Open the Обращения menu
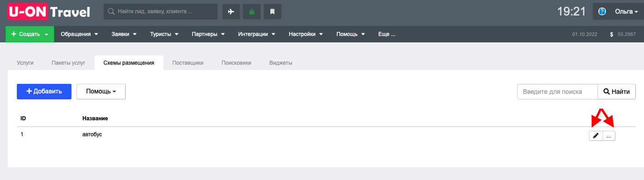 [x=80, y=34]
